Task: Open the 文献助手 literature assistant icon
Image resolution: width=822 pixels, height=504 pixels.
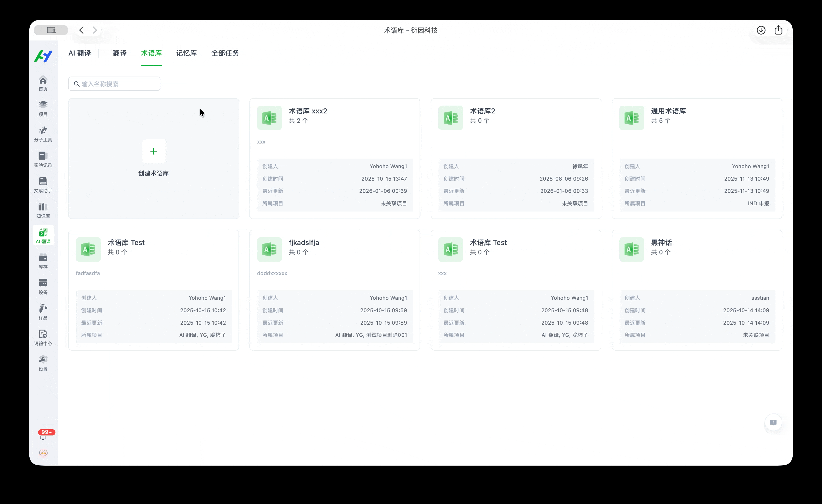Action: pos(43,185)
